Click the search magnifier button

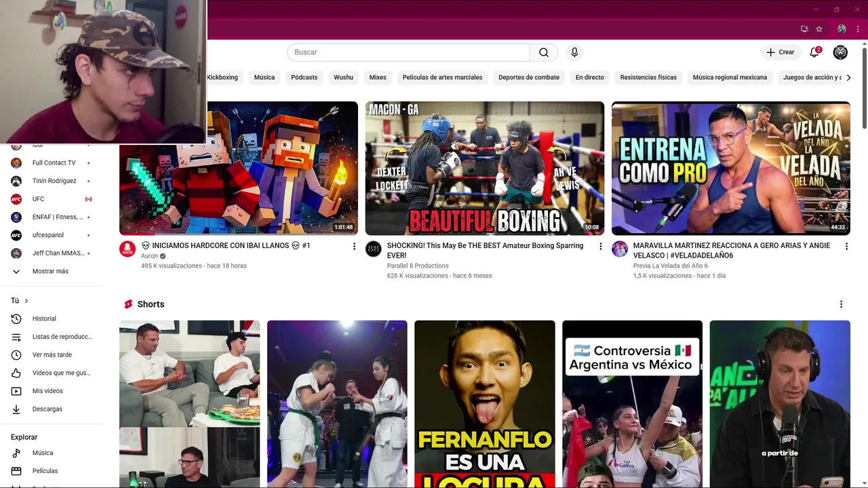[544, 52]
